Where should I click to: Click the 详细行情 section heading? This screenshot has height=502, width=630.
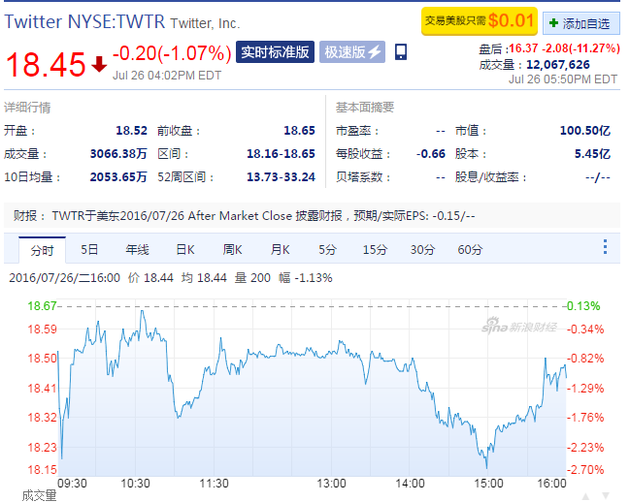pos(27,107)
